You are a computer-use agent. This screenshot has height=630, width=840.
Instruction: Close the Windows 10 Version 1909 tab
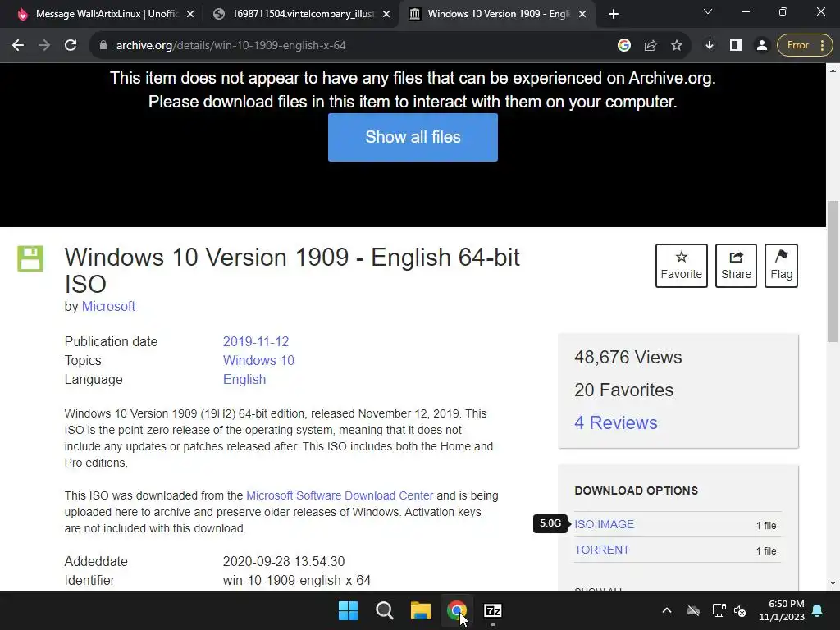click(582, 15)
